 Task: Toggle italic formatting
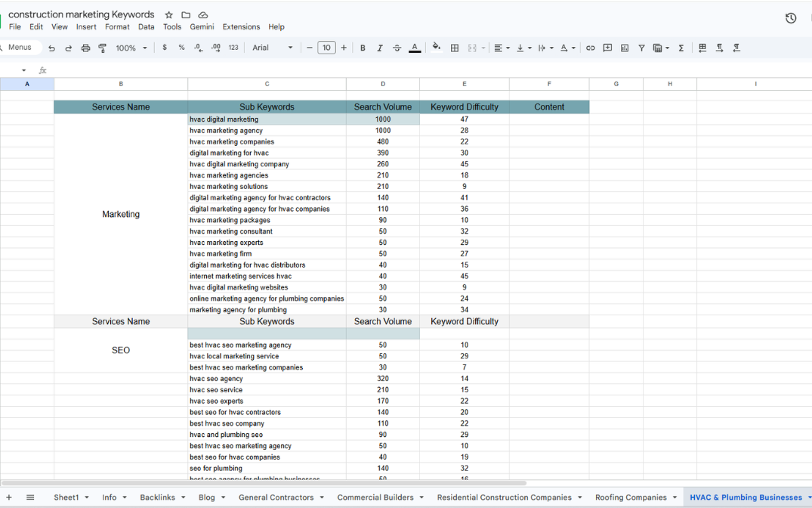tap(380, 48)
